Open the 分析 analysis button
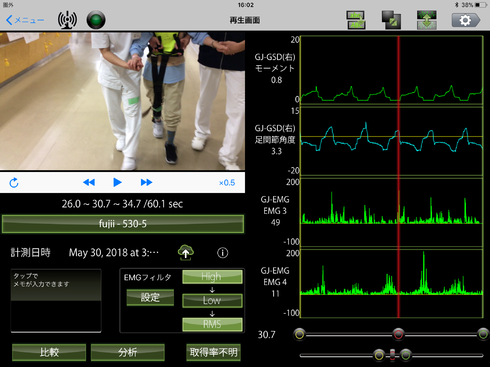 coord(128,352)
